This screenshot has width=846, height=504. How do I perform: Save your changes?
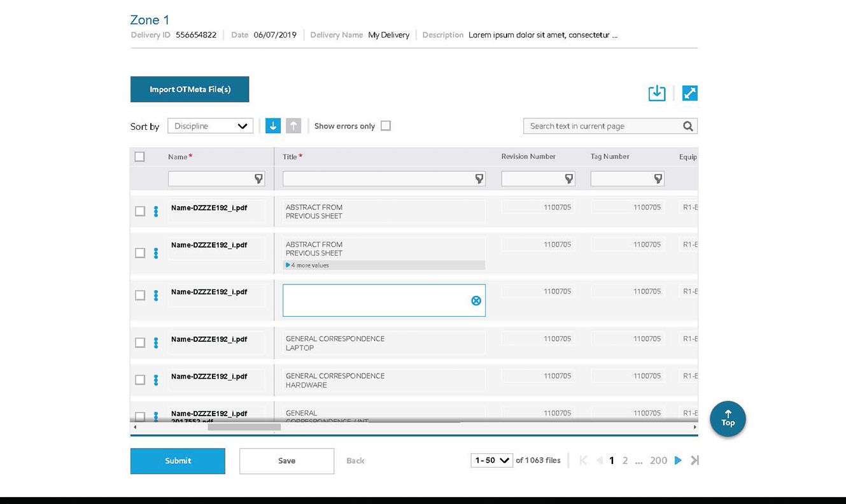pos(286,460)
